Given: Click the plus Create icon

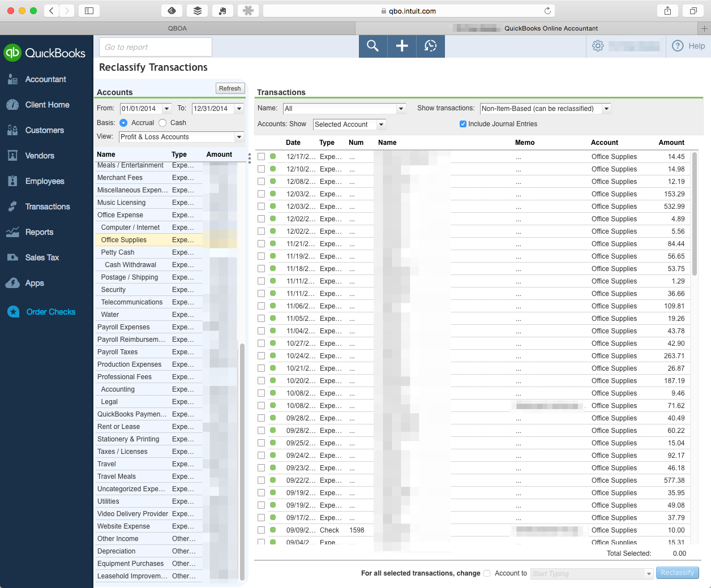Looking at the screenshot, I should 402,46.
